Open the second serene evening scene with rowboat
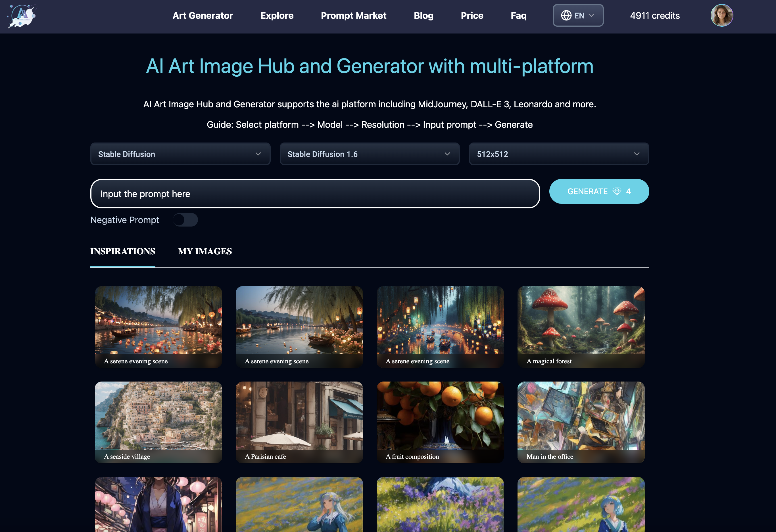Screen dimensions: 776x532 299,327
